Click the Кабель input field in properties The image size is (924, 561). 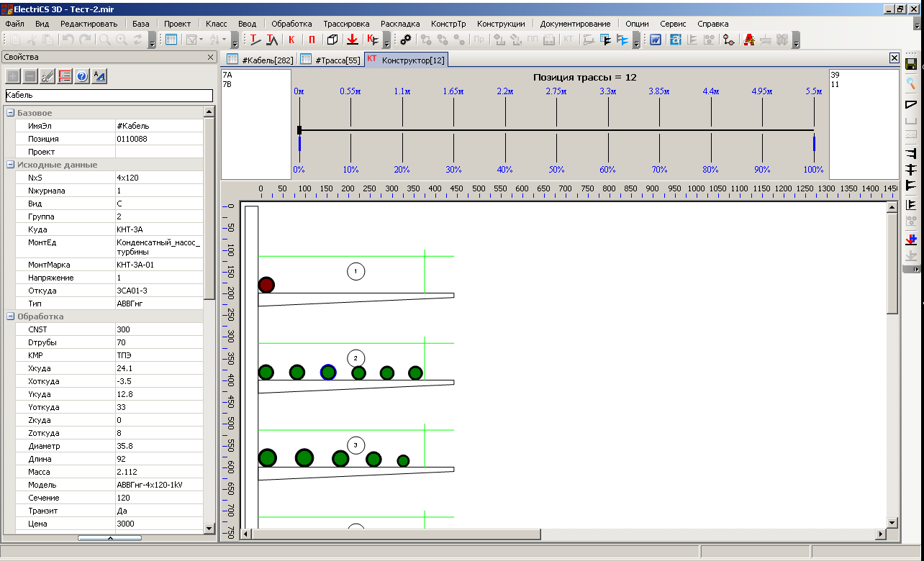109,95
